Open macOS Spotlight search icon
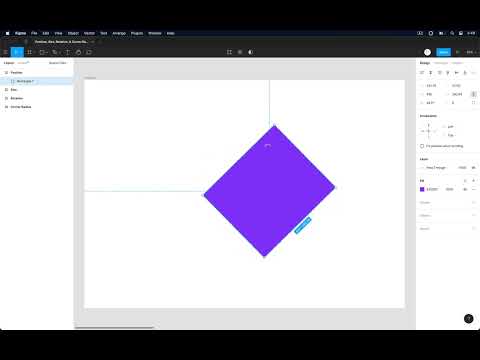Viewport: 480px width, 360px height. [452, 33]
